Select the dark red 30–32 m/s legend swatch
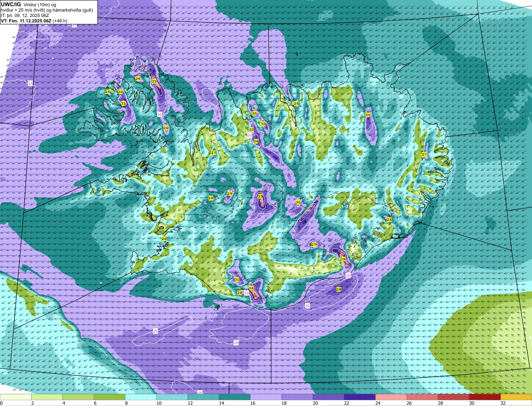The height and width of the screenshot is (406, 532). pyautogui.click(x=485, y=397)
